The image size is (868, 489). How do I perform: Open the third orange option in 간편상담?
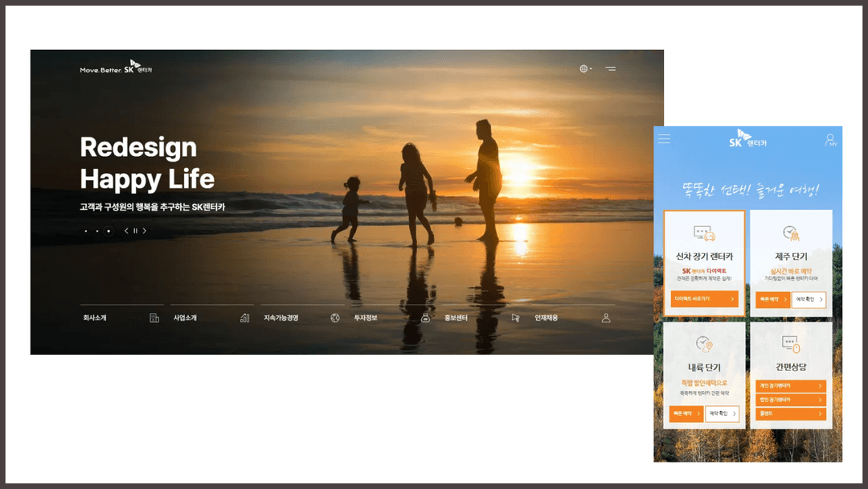click(x=791, y=413)
